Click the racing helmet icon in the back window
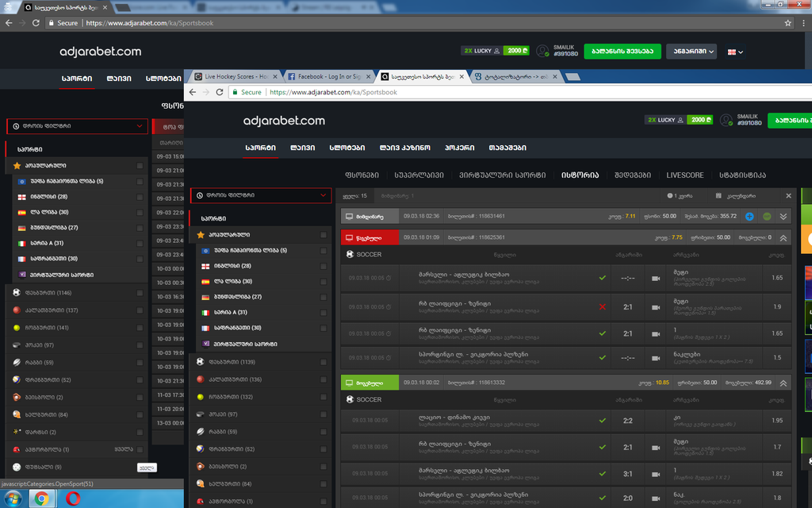 (17, 449)
